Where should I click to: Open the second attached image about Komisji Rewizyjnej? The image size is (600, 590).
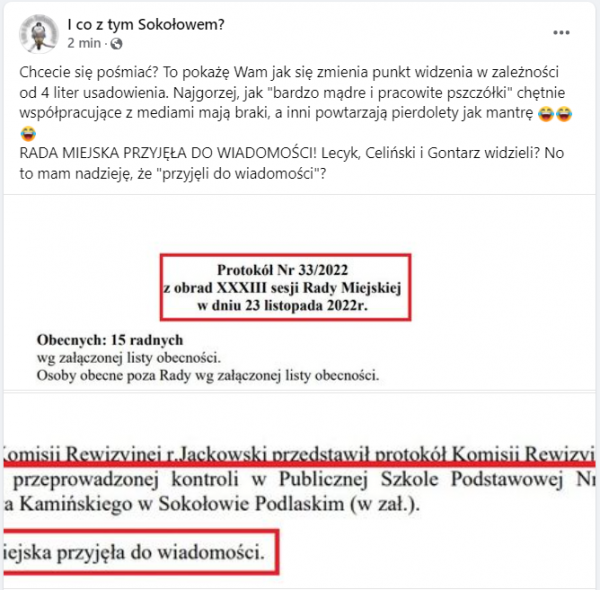point(299,491)
